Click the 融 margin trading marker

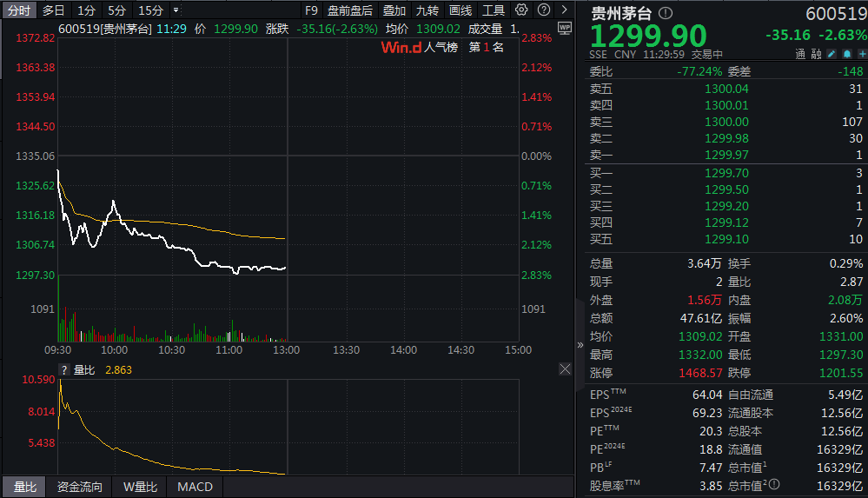pos(816,54)
